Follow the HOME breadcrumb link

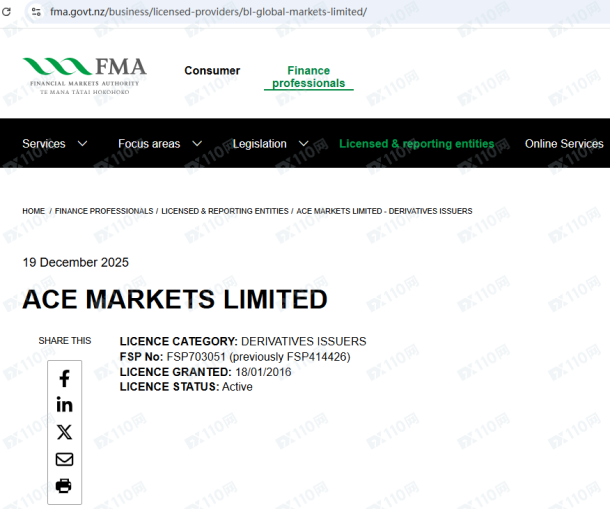33,211
